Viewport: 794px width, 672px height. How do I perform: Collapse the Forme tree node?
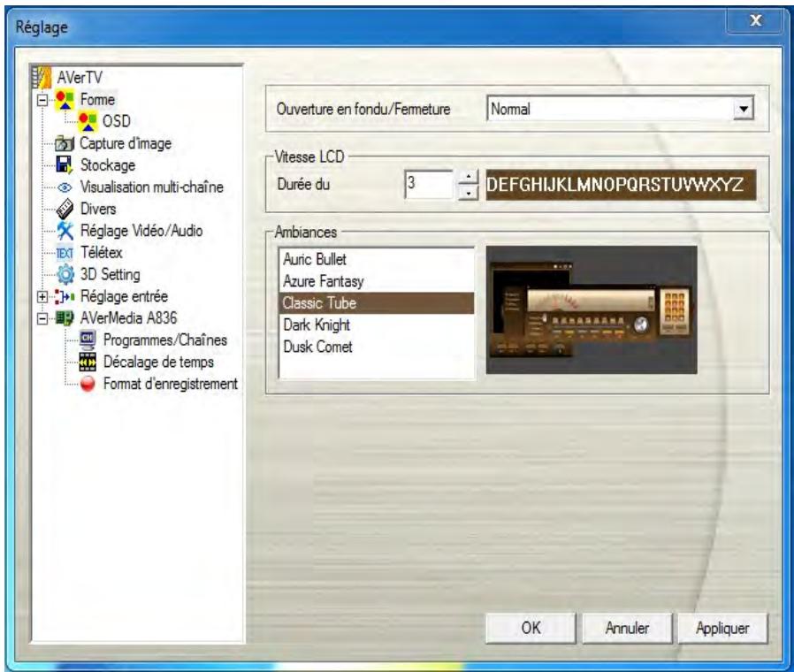click(42, 100)
